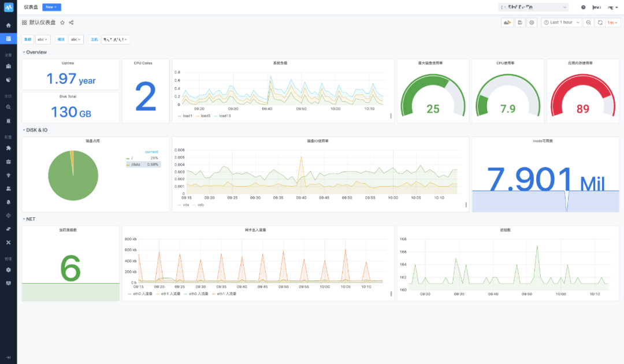Open the monitor icon in sidebar
624x364 pixels.
[8, 283]
